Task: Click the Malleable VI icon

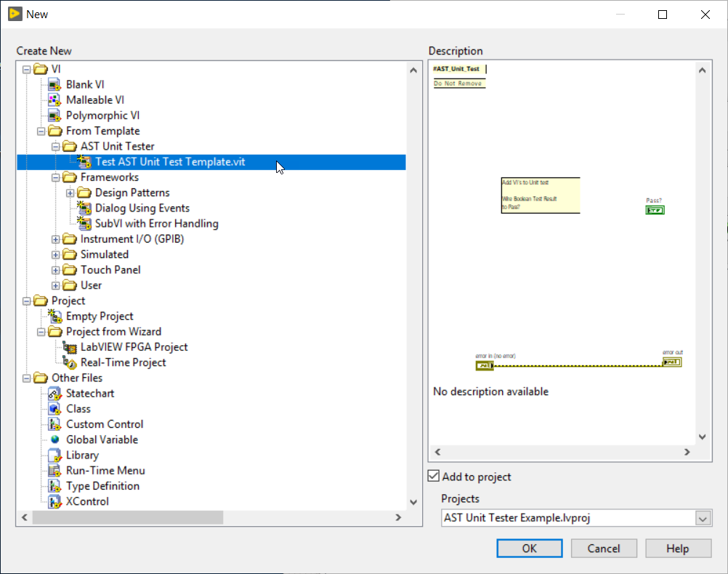Action: [x=54, y=100]
